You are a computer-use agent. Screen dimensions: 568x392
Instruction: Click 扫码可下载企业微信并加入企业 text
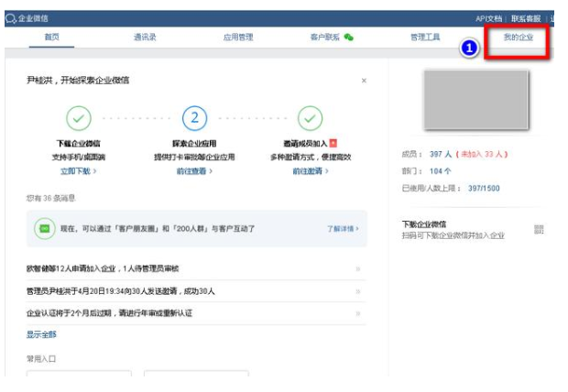click(453, 235)
